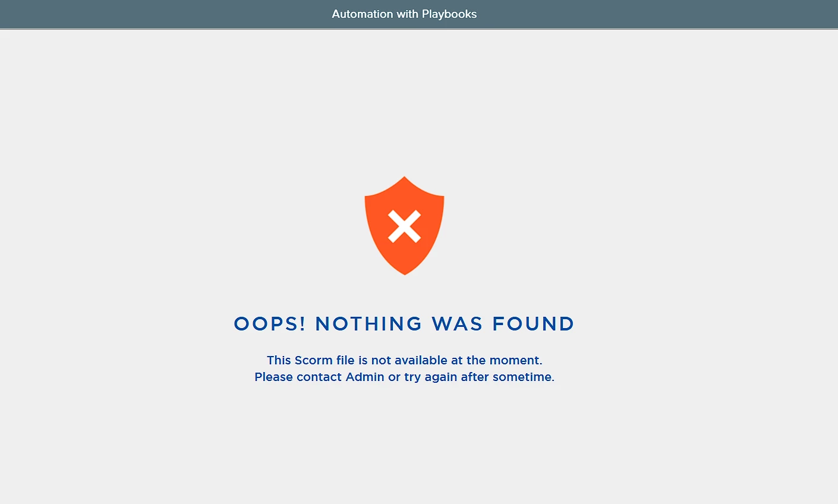838x504 pixels.
Task: Click the word sometime in the message
Action: pos(523,377)
